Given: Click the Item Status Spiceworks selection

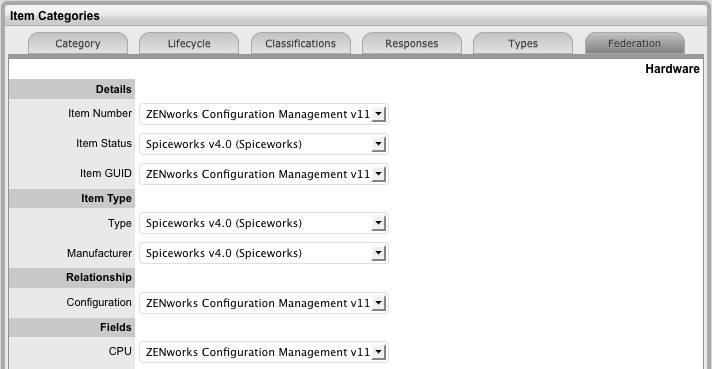Looking at the screenshot, I should point(224,144).
